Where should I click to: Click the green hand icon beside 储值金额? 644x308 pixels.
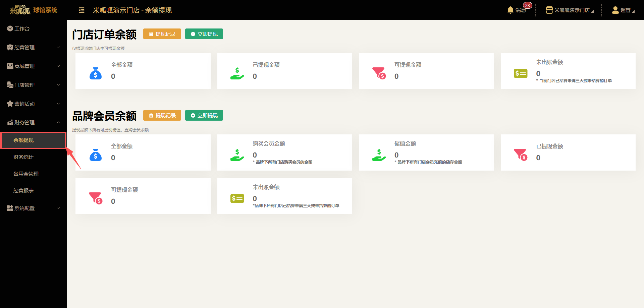pyautogui.click(x=379, y=155)
